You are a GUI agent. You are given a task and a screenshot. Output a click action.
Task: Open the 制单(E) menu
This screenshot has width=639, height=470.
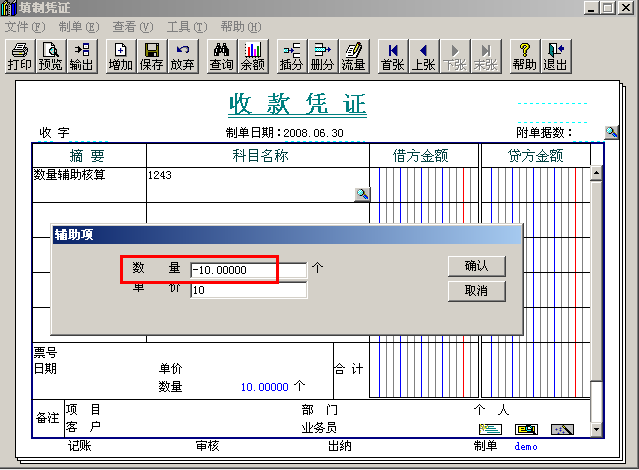[79, 27]
